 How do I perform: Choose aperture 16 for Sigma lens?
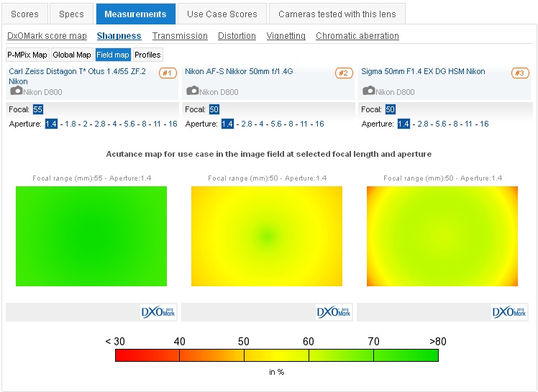(484, 124)
